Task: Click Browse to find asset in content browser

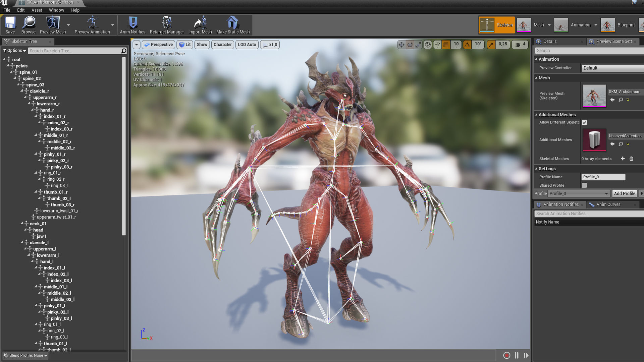Action: pyautogui.click(x=29, y=25)
